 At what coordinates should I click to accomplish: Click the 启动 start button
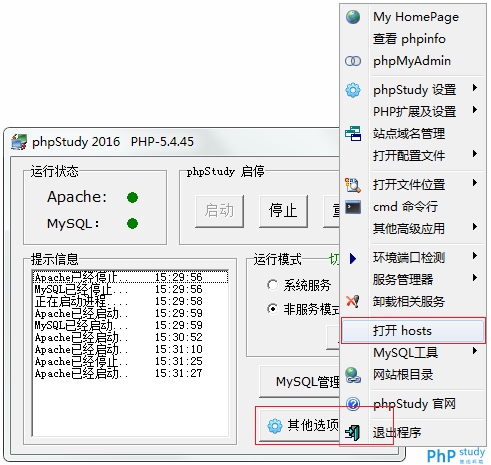219,211
